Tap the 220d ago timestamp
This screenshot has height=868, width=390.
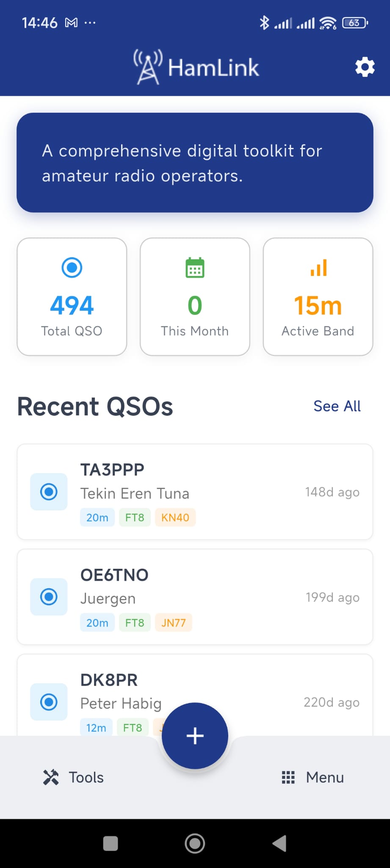click(332, 702)
